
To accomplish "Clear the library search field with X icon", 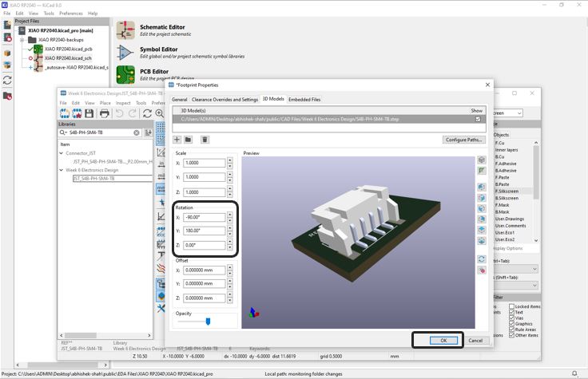I will pos(137,132).
